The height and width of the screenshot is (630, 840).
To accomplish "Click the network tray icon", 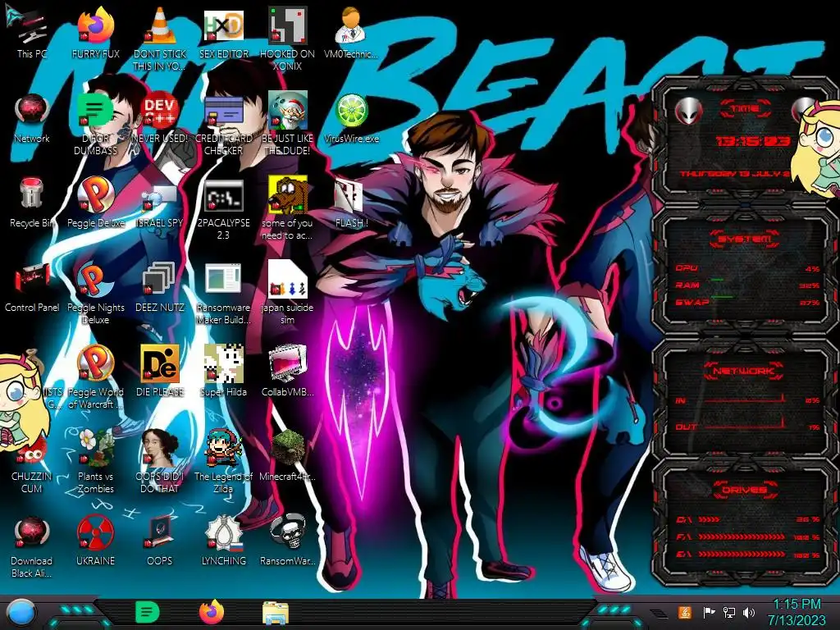I will click(729, 612).
